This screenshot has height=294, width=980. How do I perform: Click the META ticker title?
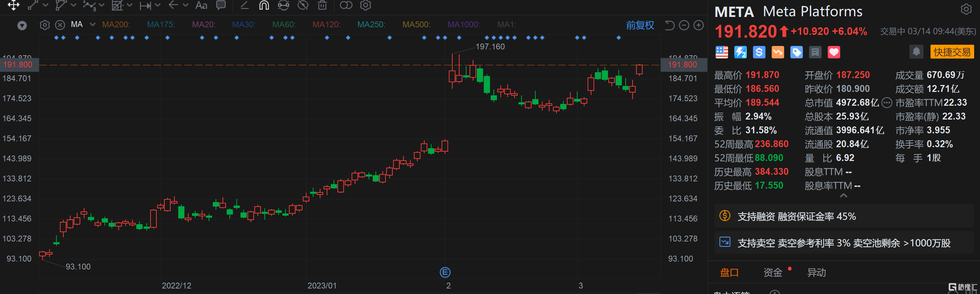pos(734,12)
